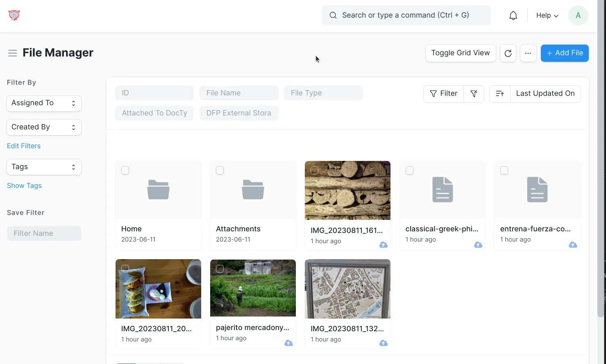Click the search magnifier icon
The image size is (606, 364).
tap(333, 16)
